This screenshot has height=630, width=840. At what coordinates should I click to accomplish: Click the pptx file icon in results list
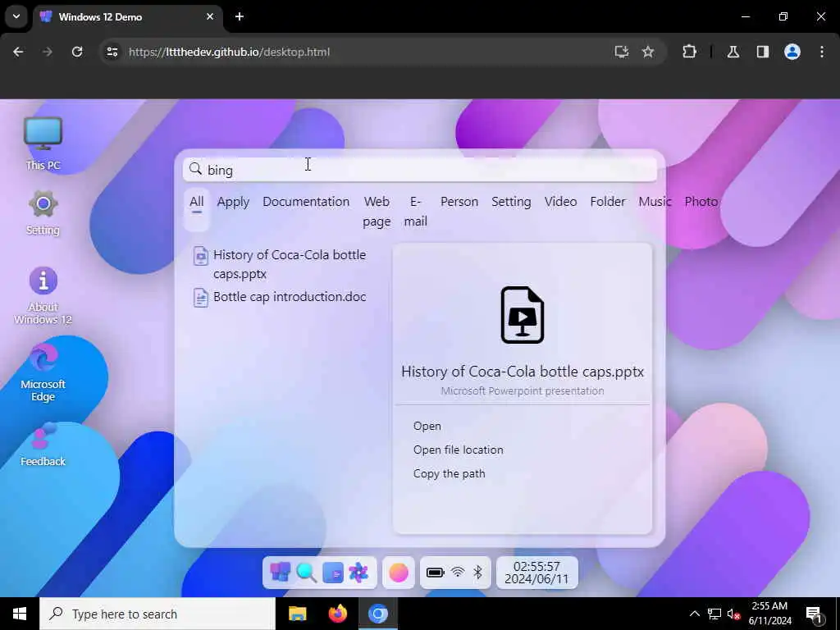(x=201, y=256)
